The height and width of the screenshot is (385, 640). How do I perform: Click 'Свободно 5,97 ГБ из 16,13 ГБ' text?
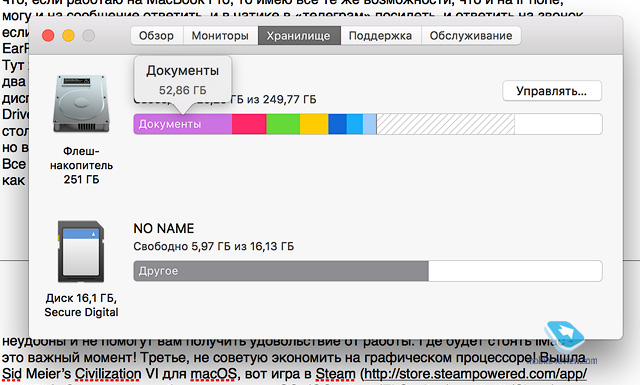click(x=213, y=246)
